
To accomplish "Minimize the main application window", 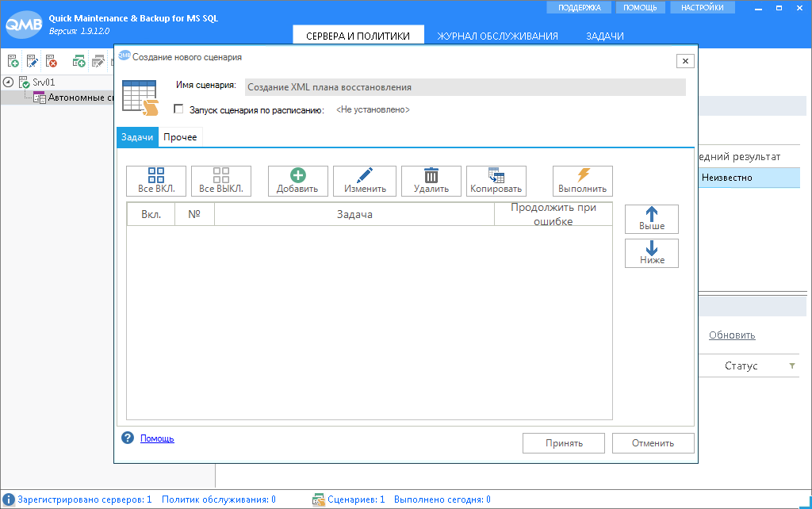I will [x=758, y=8].
